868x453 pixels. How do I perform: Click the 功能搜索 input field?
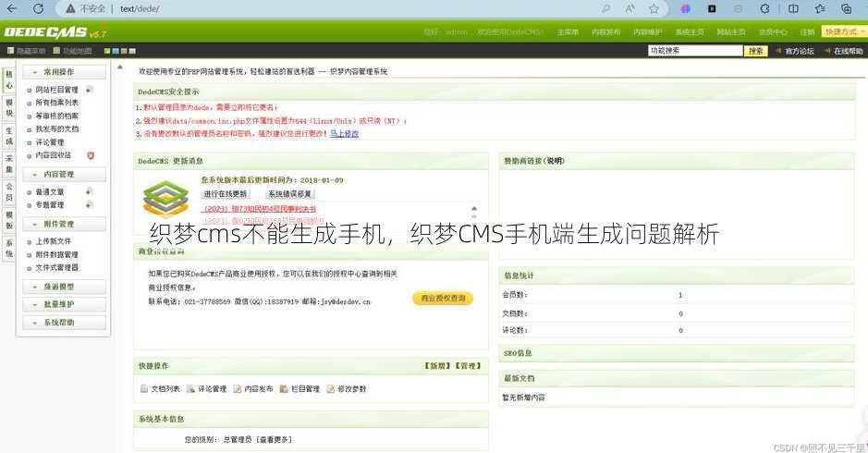695,51
